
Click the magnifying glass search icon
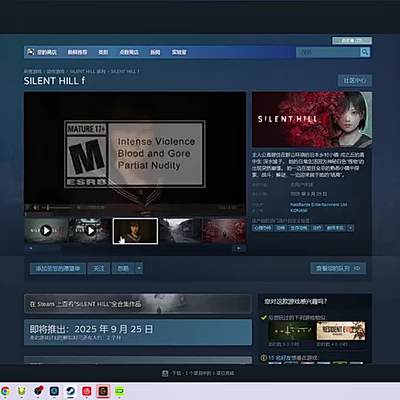coord(365,52)
